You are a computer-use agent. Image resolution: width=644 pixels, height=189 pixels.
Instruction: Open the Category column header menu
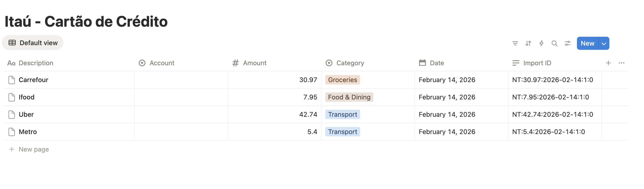coord(350,63)
